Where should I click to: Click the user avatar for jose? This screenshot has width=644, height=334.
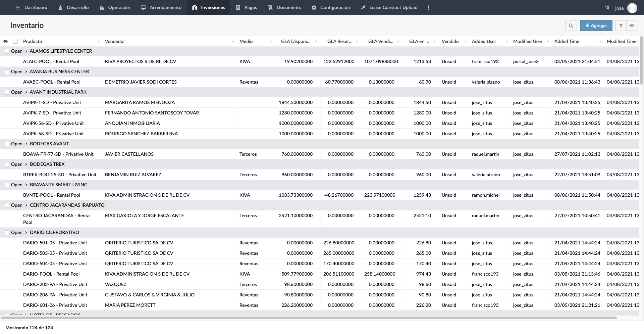click(632, 8)
